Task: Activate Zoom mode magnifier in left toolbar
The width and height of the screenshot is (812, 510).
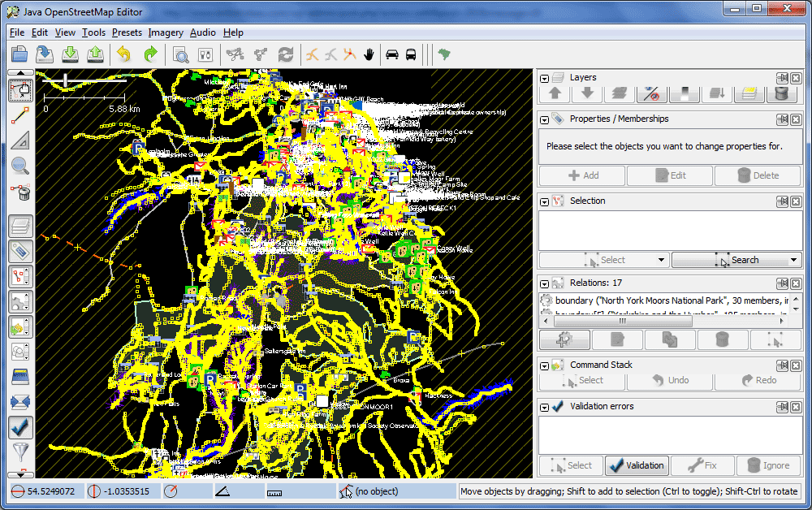Action: tap(21, 166)
